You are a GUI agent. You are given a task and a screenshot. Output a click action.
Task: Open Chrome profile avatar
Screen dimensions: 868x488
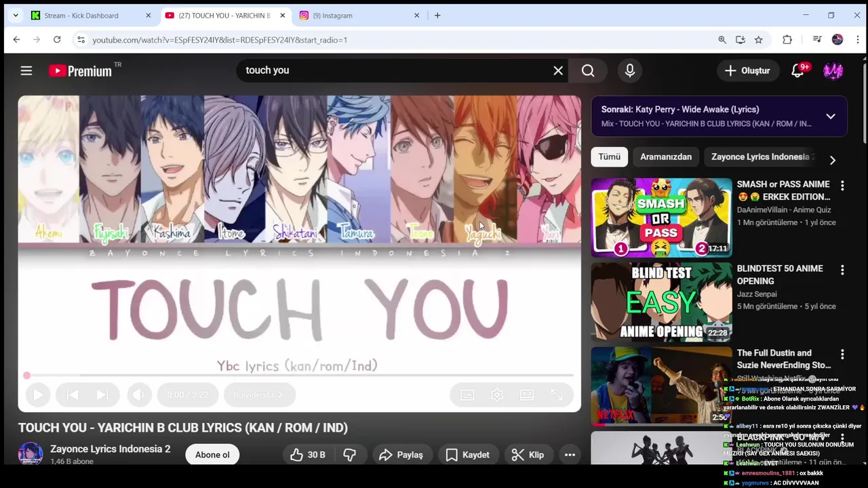coord(837,40)
